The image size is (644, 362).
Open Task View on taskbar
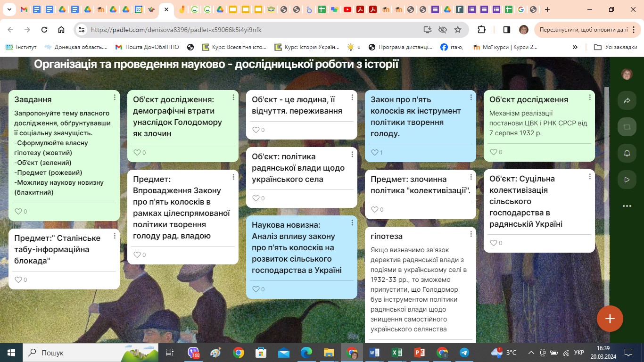(170, 353)
